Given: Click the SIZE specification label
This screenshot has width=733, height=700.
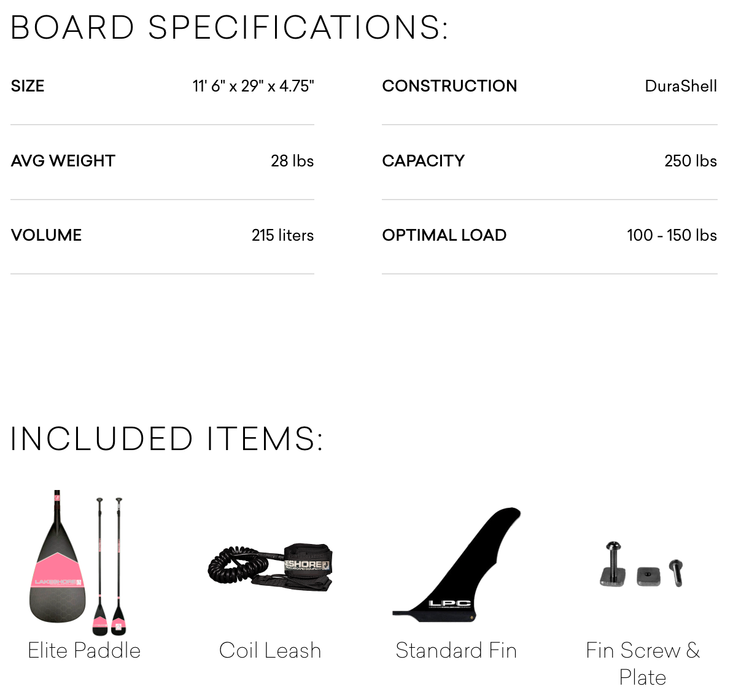Looking at the screenshot, I should (28, 86).
